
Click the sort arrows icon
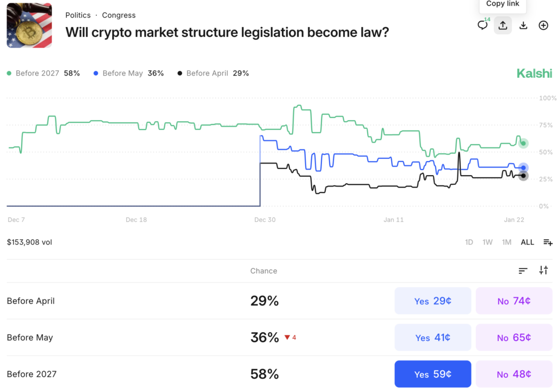coord(543,270)
